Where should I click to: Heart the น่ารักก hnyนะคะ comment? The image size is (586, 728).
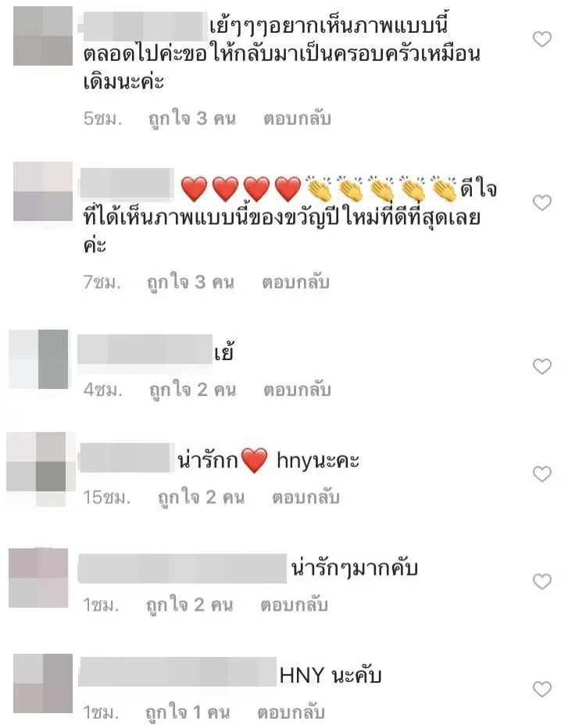coord(541,474)
